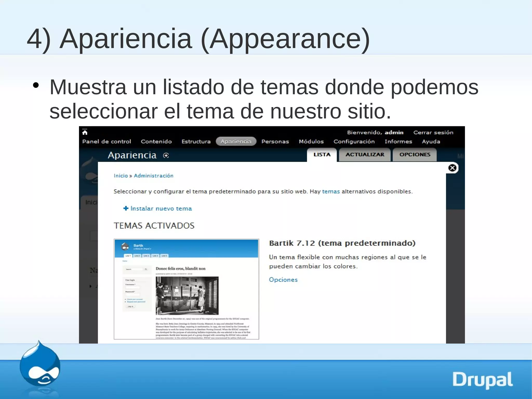Open the Módulos menu

tap(311, 141)
